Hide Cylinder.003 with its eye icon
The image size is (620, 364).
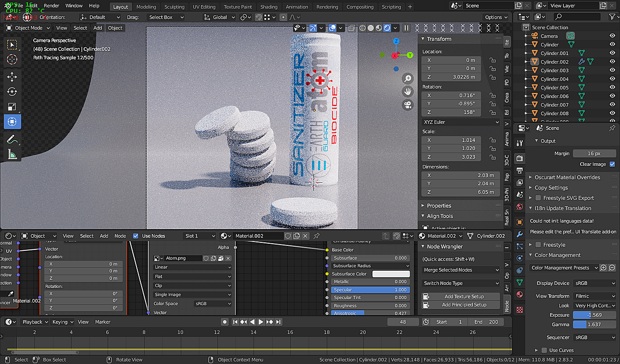[612, 70]
